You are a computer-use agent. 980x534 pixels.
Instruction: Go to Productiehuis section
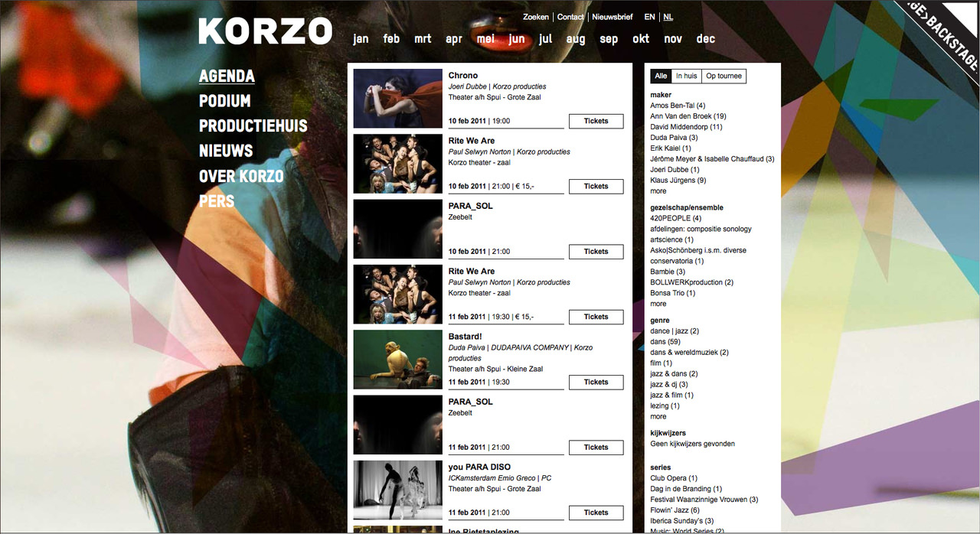click(x=253, y=126)
